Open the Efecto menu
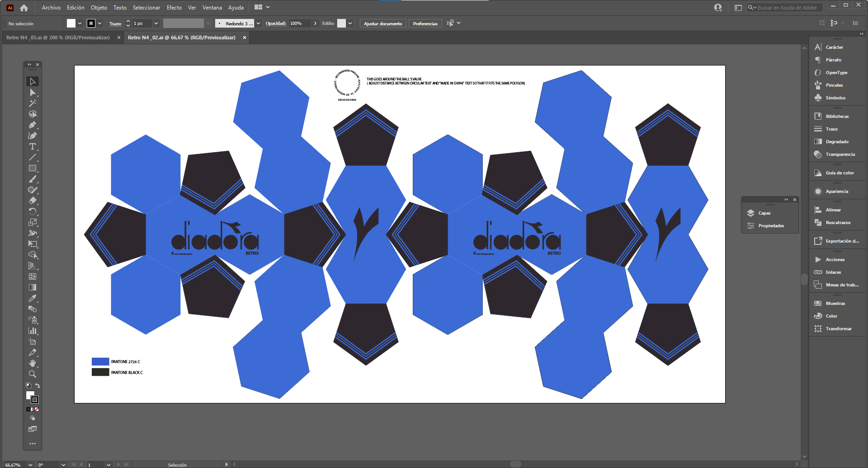 [174, 8]
